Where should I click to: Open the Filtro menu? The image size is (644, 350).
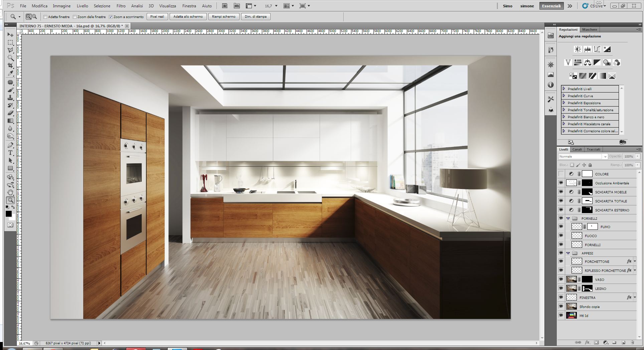coord(121,6)
